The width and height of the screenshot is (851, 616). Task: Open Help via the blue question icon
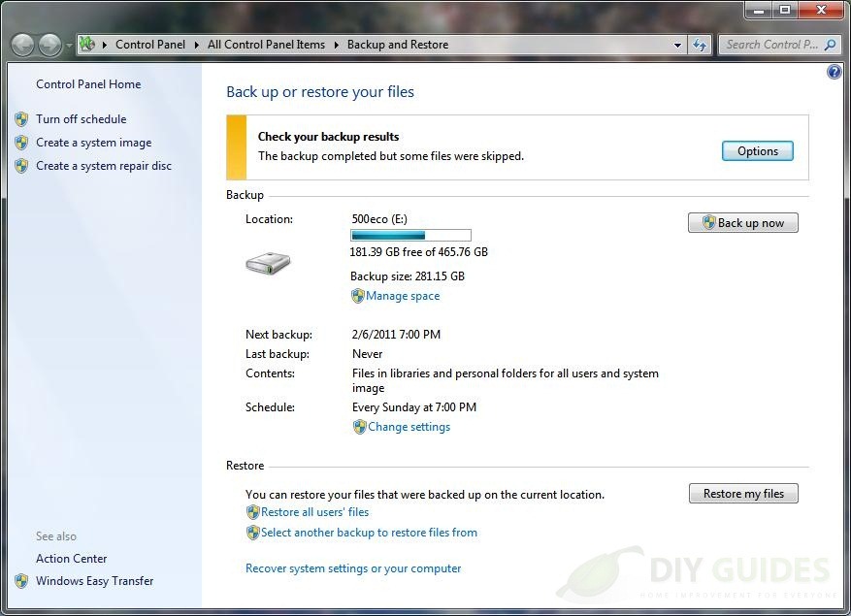point(835,72)
